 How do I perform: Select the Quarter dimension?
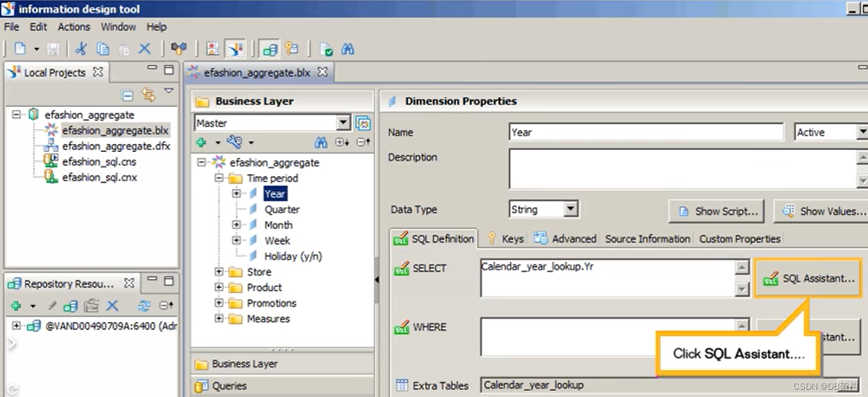[x=282, y=210]
